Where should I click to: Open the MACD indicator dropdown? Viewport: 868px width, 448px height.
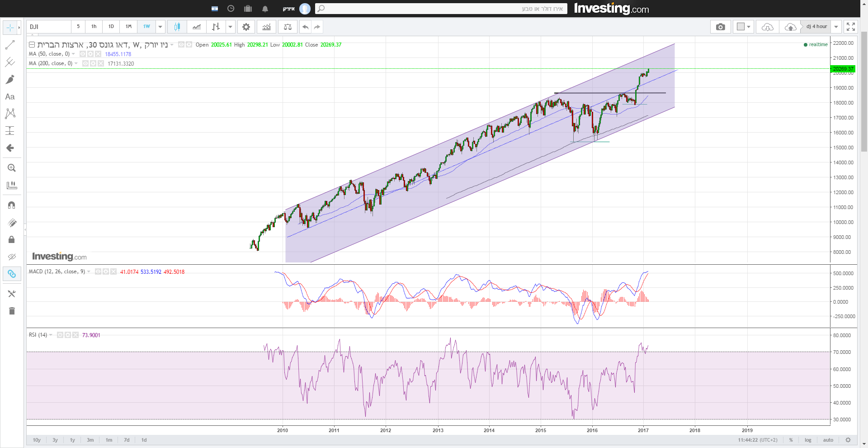tap(89, 272)
